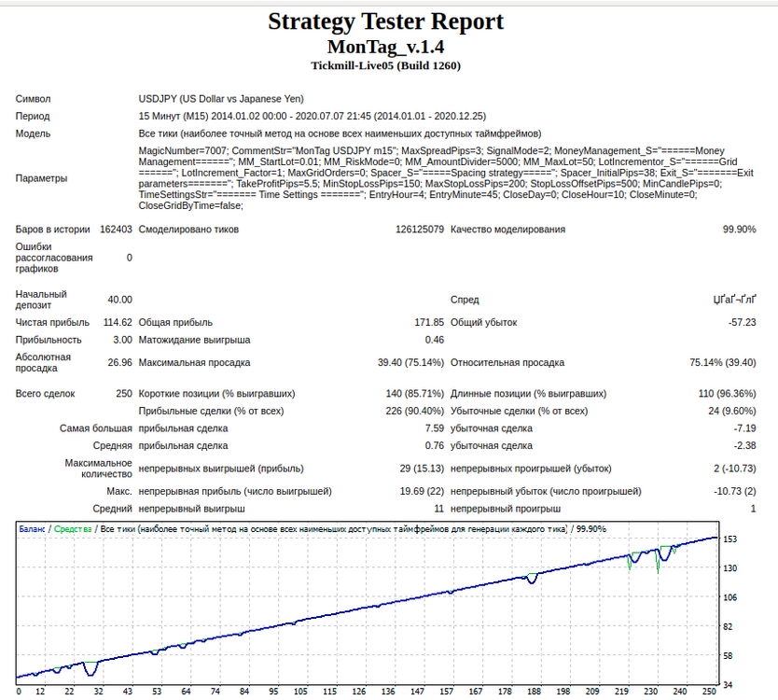Click the MagicNumber=7007 parameters text
The width and height of the screenshot is (778, 700).
tap(446, 178)
